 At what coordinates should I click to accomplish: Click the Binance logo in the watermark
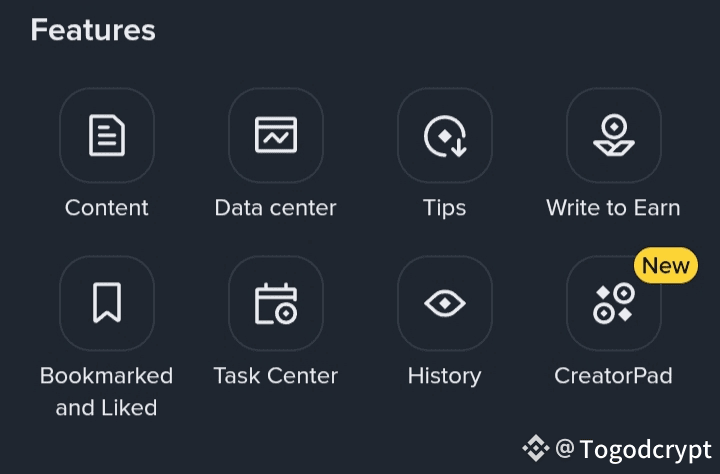(537, 447)
